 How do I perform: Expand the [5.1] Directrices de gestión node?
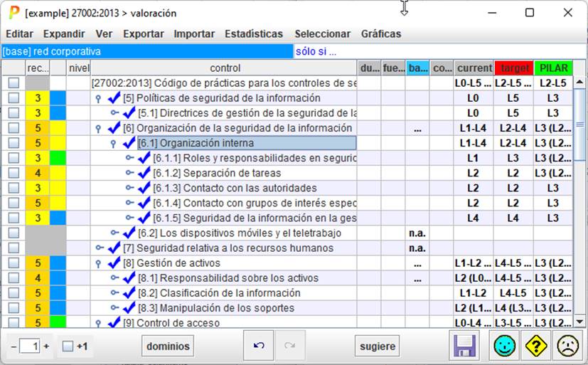tap(114, 112)
